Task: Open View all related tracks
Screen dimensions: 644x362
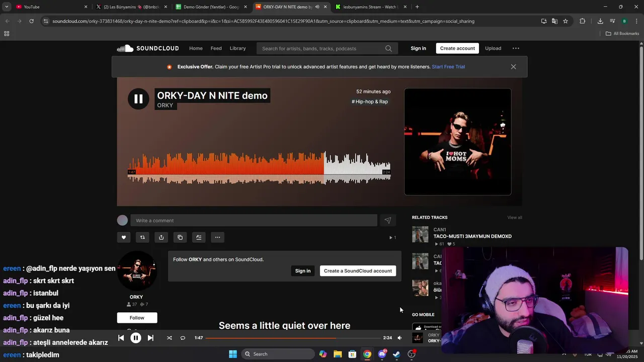Action: [x=515, y=217]
